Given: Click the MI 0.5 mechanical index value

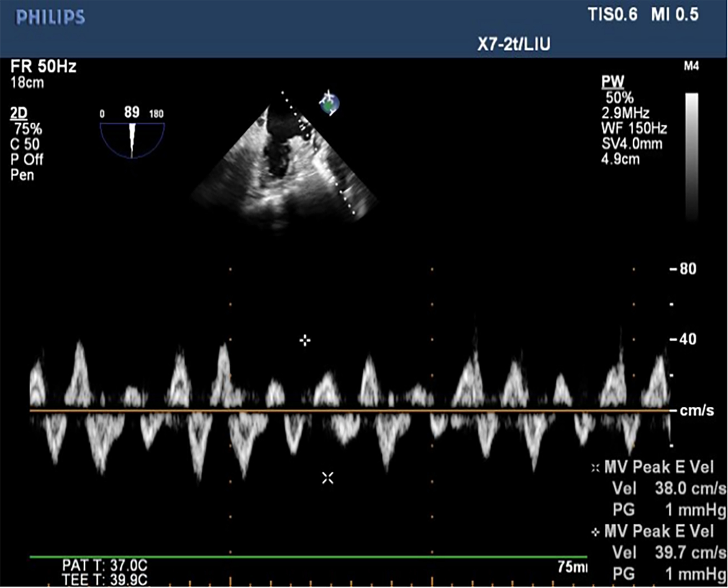Looking at the screenshot, I should tap(675, 15).
